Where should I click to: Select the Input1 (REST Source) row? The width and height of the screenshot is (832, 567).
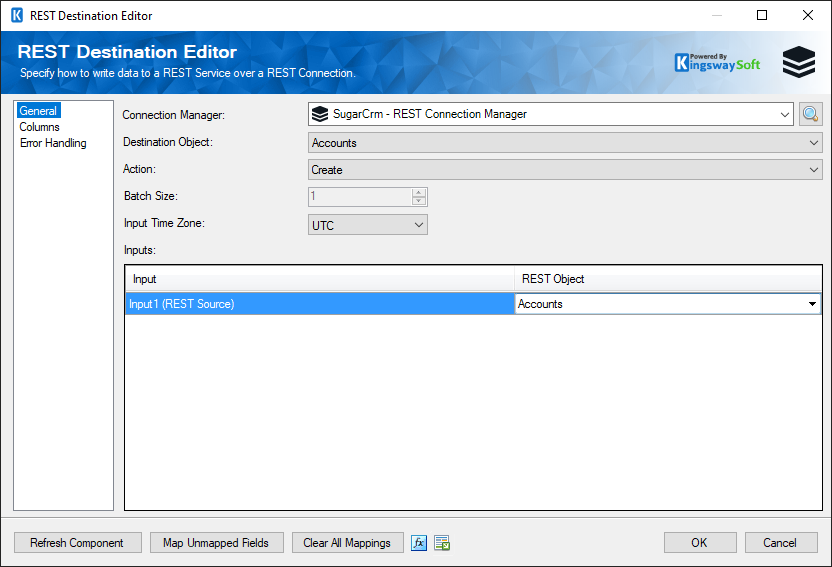(x=319, y=304)
